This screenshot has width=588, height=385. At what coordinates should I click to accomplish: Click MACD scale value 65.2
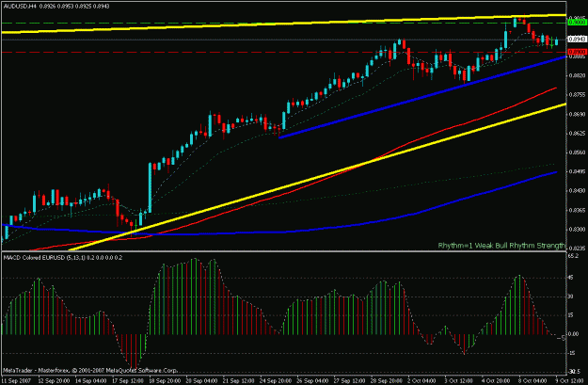pos(573,256)
